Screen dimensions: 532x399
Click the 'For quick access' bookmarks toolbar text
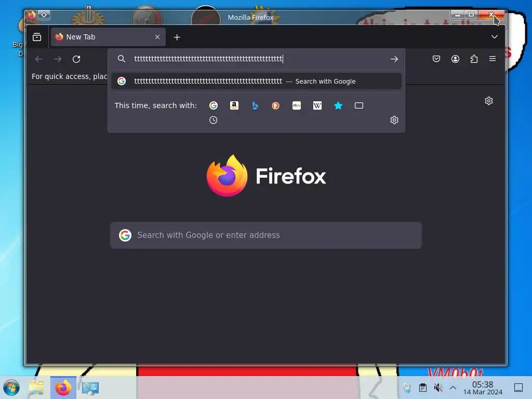[x=69, y=76]
